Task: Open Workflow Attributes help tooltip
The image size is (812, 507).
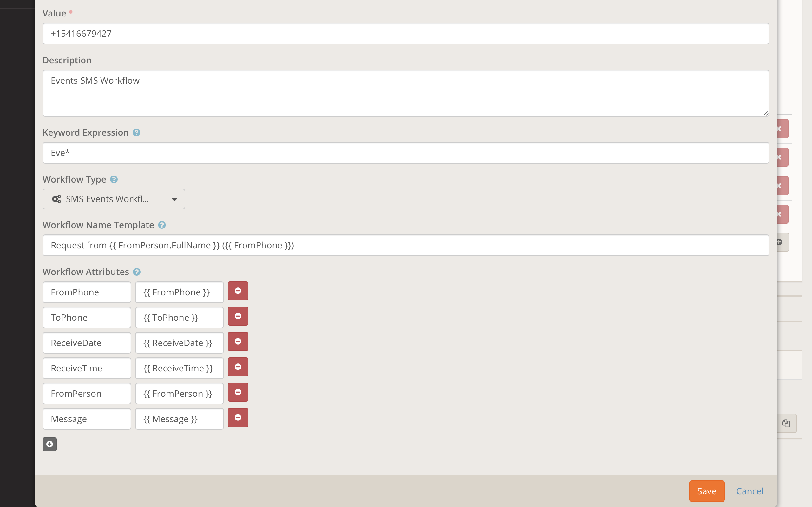Action: point(137,272)
